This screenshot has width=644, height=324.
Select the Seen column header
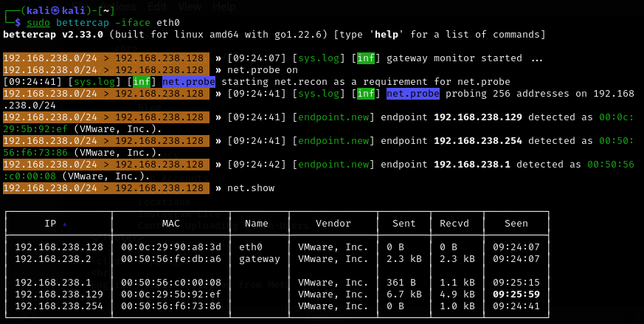tap(516, 222)
